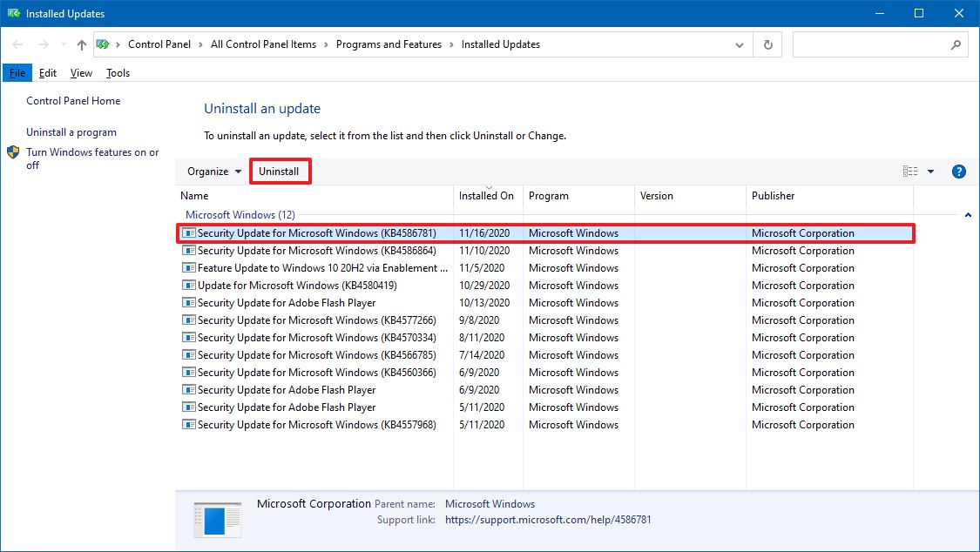The height and width of the screenshot is (552, 980).
Task: Open the View menu
Action: pos(81,73)
